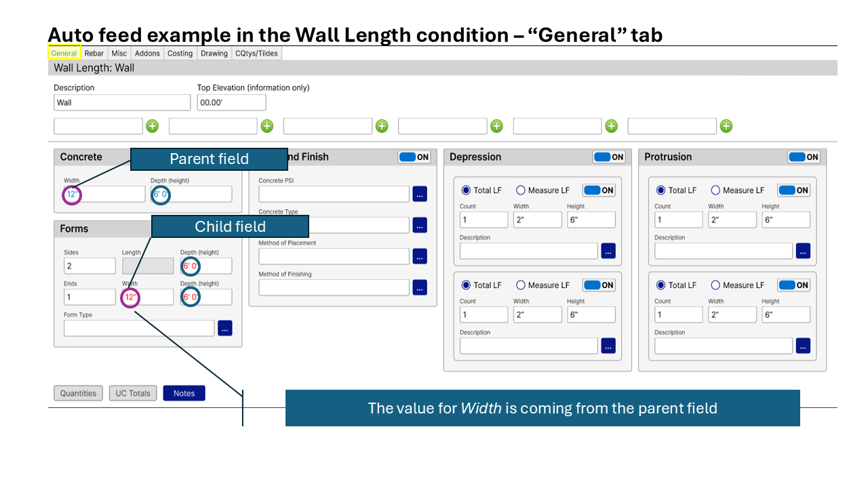Screen dimensions: 868x488
Task: Click the UC Totals button
Action: tap(133, 393)
